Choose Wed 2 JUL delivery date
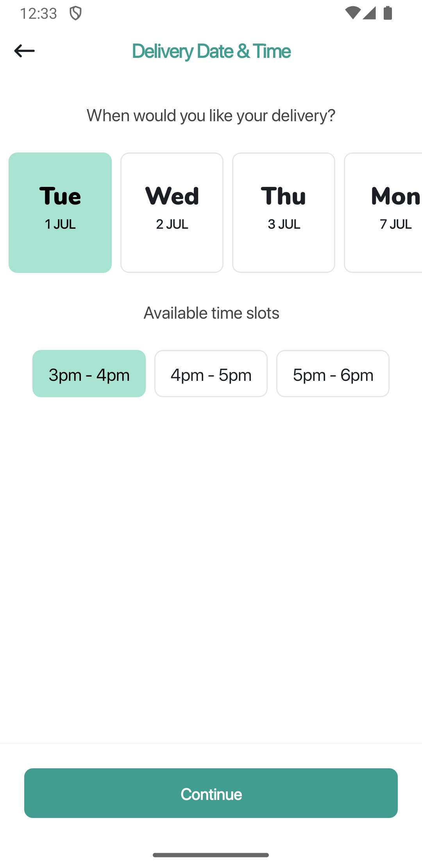422x868 pixels. (172, 212)
